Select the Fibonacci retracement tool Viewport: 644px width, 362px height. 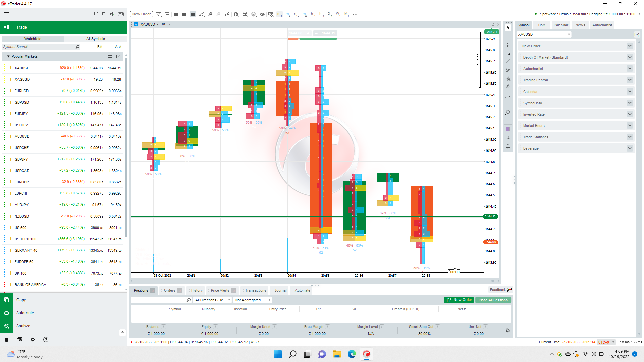(x=508, y=95)
